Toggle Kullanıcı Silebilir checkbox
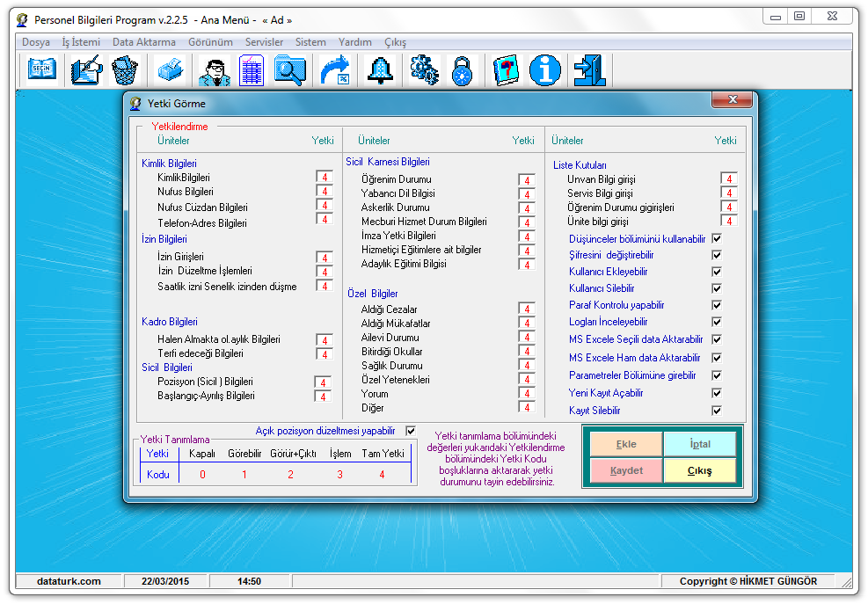This screenshot has width=868, height=604. point(717,288)
